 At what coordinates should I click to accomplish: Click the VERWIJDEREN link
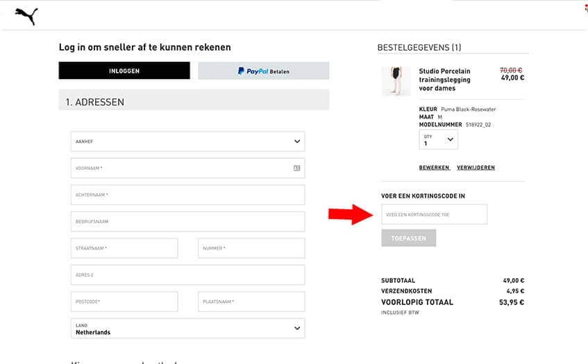[476, 167]
